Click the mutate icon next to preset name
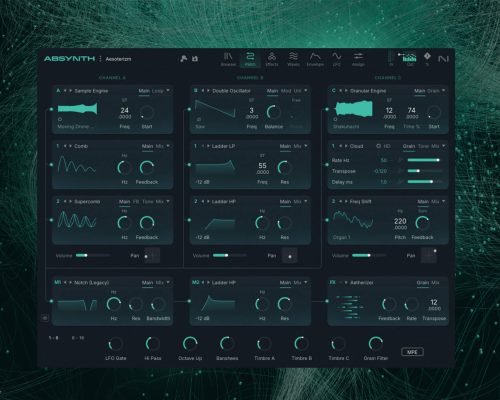 coord(183,59)
